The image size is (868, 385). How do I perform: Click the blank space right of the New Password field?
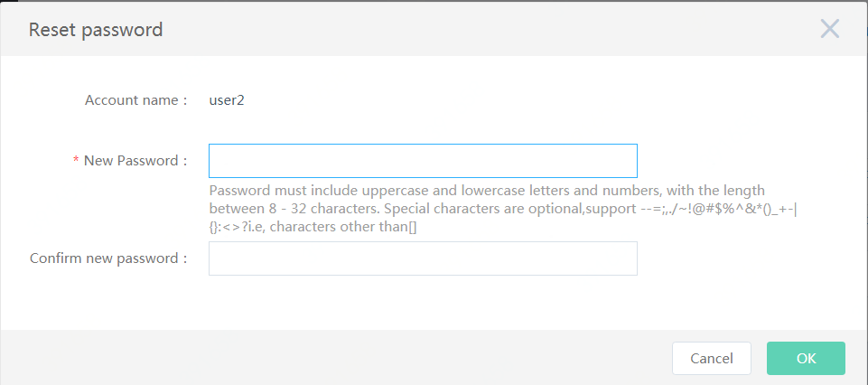click(x=747, y=161)
